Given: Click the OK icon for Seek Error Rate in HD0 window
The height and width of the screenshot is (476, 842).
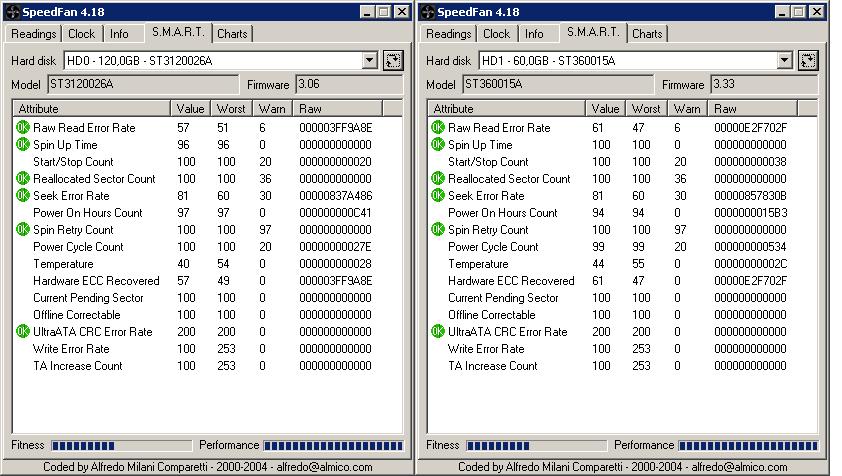Looking at the screenshot, I should [x=23, y=196].
